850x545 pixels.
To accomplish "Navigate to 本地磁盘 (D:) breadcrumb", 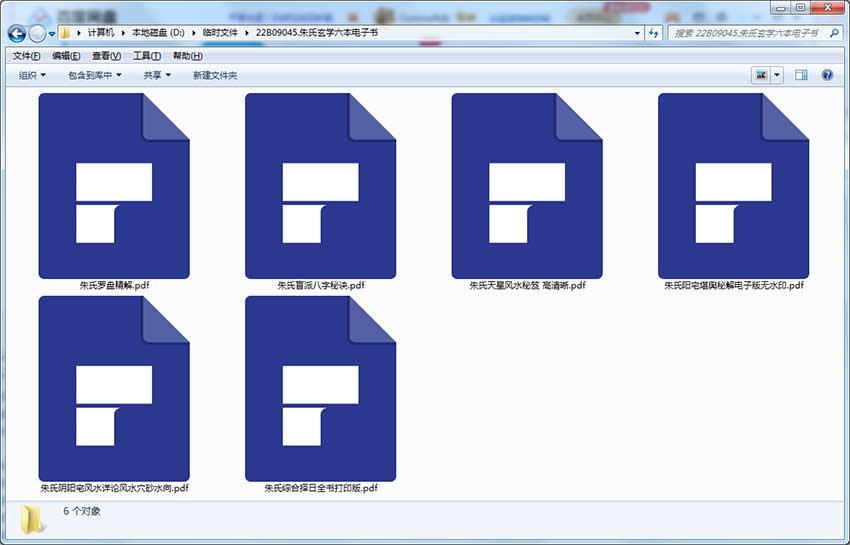I will [x=158, y=33].
